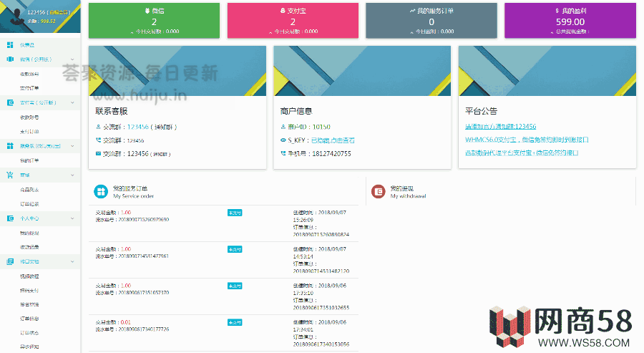Click the envelope icon in 联系客服 card
Image resolution: width=644 pixels, height=353 pixels.
pos(98,154)
